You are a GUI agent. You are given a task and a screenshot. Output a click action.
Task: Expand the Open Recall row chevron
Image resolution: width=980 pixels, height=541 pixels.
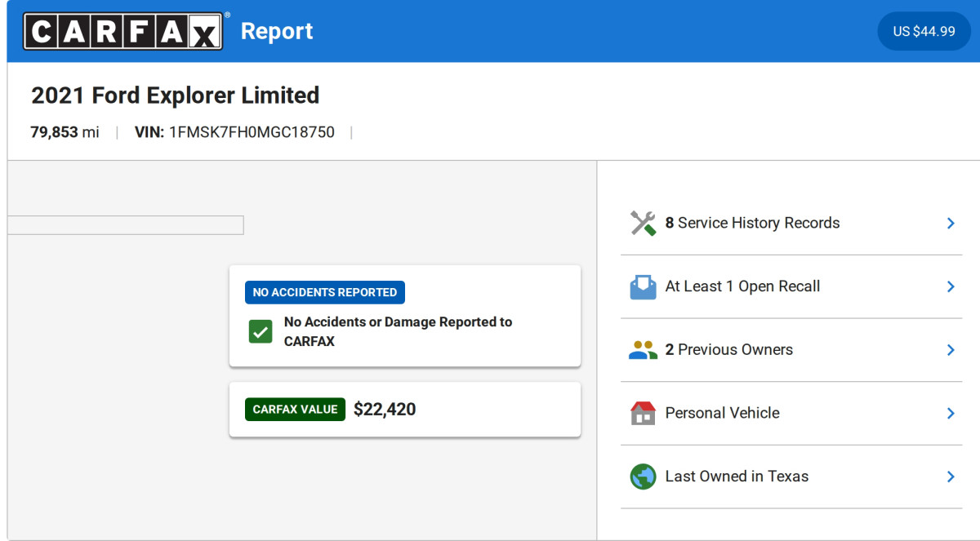click(x=951, y=286)
